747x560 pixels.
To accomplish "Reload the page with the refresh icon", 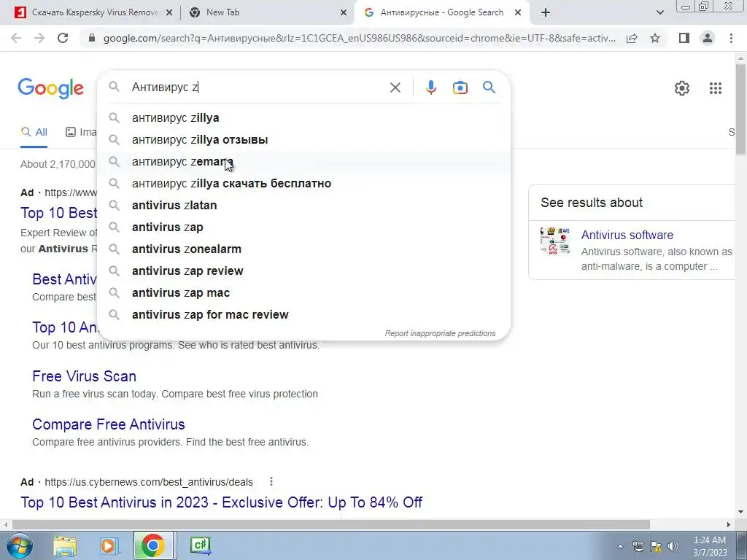I will pyautogui.click(x=63, y=38).
